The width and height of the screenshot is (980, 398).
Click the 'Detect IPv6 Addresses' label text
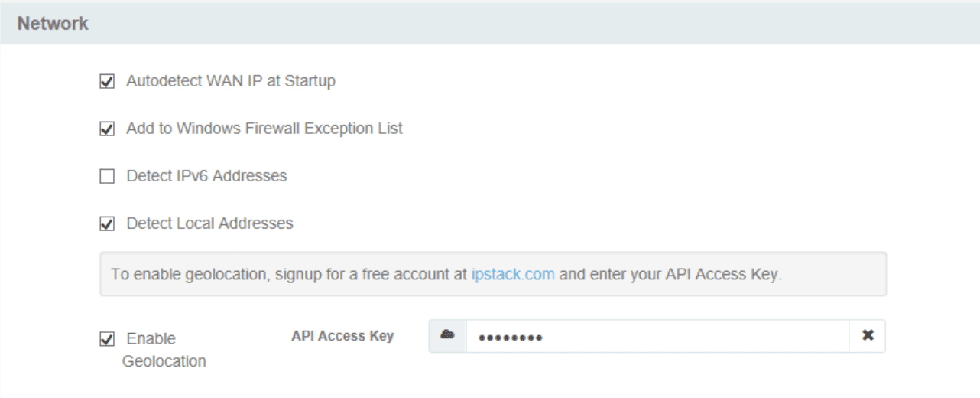(206, 176)
